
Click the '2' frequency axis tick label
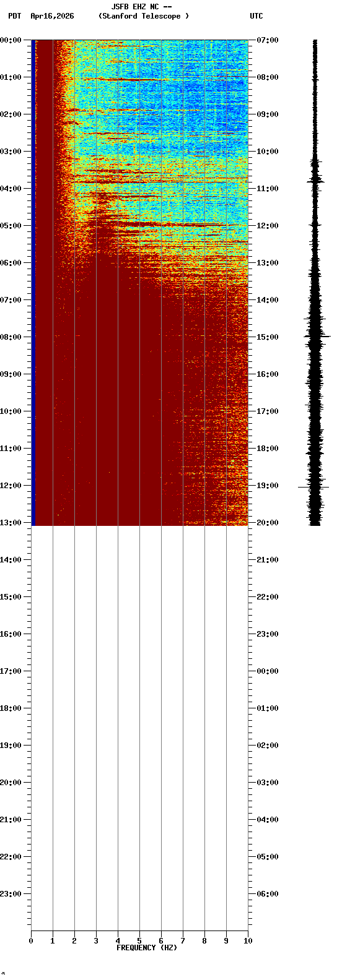coord(74,941)
